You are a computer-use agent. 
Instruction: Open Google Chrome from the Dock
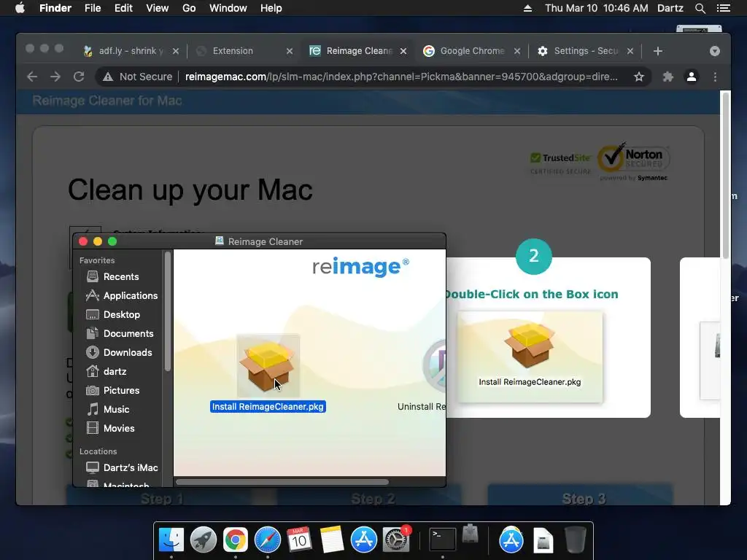pyautogui.click(x=236, y=540)
